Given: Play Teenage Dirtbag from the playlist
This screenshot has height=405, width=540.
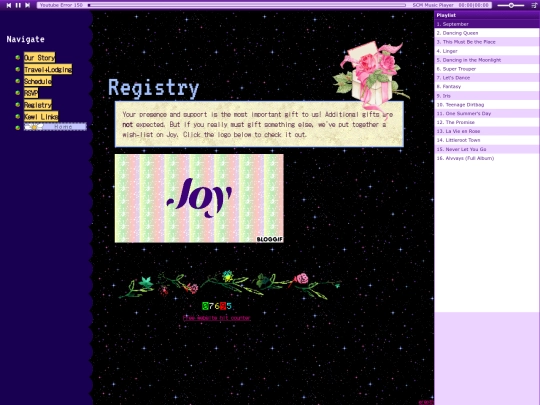Looking at the screenshot, I should click(487, 105).
